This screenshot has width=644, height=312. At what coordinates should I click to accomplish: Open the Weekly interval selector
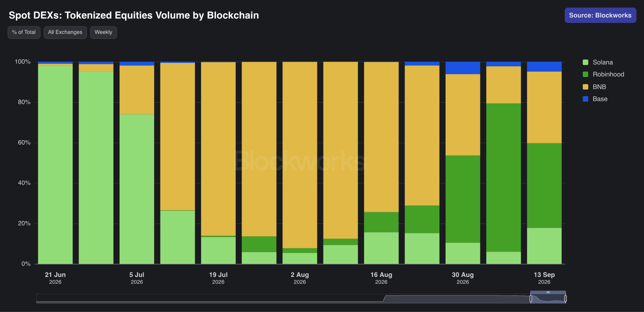click(103, 32)
